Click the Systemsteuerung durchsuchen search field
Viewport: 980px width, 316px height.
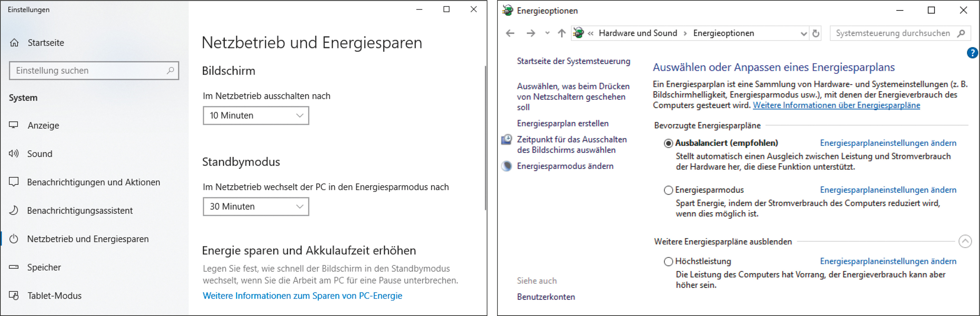pyautogui.click(x=892, y=33)
